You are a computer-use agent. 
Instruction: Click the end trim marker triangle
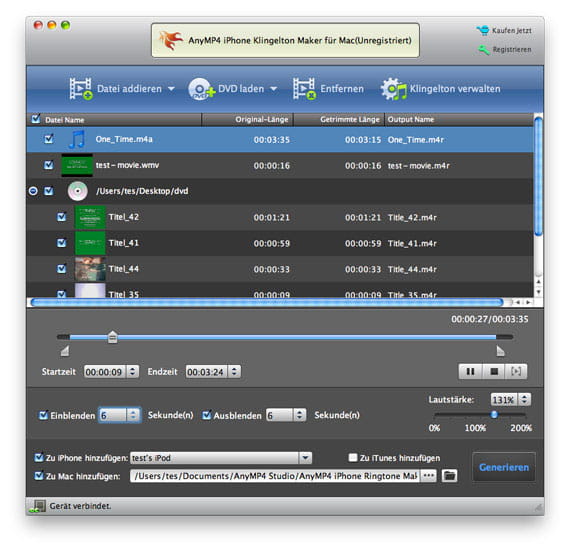pyautogui.click(x=500, y=351)
